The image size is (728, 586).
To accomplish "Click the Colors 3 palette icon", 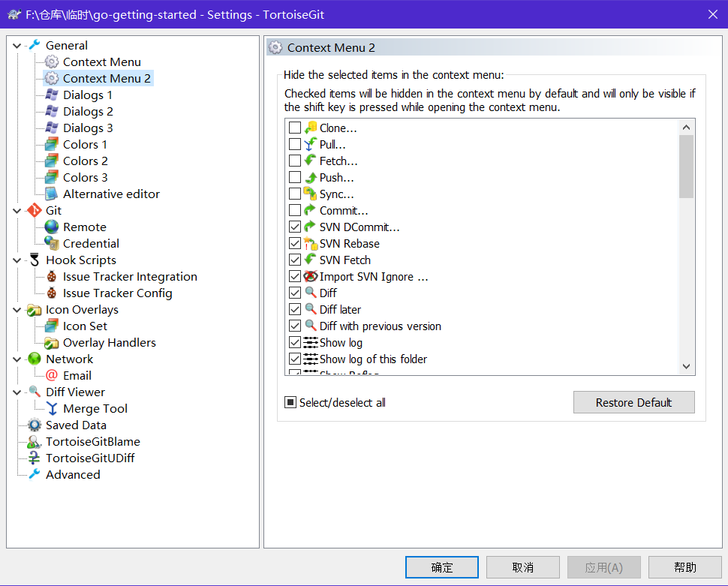I will coord(52,177).
